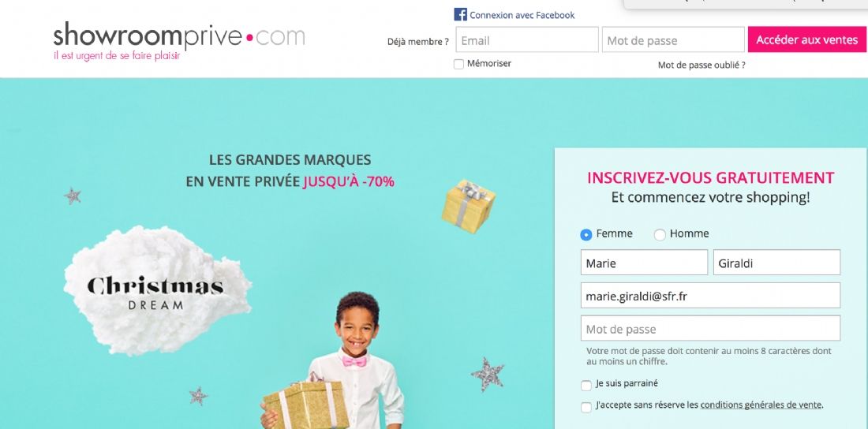
Task: Open the conditions générales de vente link
Action: pos(761,405)
